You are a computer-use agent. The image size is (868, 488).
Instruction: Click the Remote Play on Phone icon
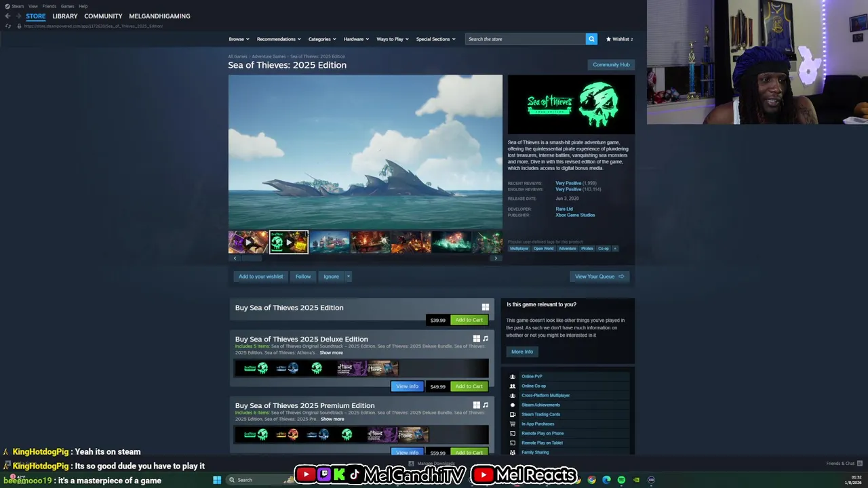tap(513, 433)
